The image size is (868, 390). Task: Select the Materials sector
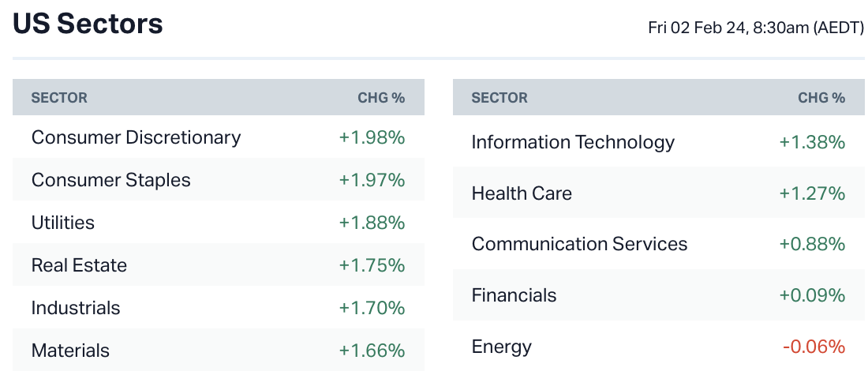(x=70, y=351)
